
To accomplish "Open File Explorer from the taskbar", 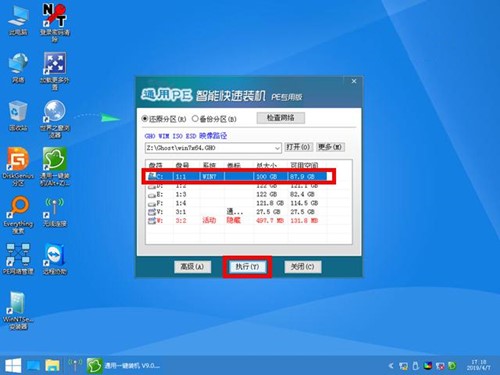I will [x=52, y=365].
